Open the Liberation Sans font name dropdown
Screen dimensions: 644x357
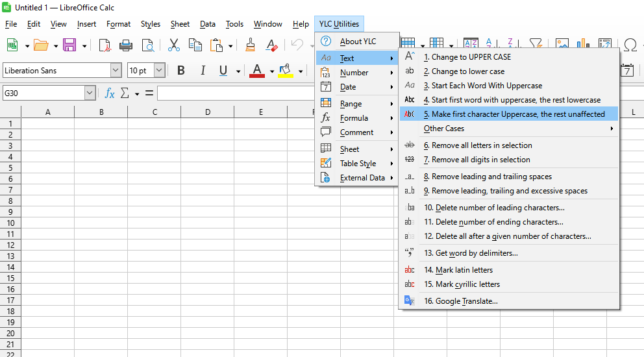[x=116, y=71]
